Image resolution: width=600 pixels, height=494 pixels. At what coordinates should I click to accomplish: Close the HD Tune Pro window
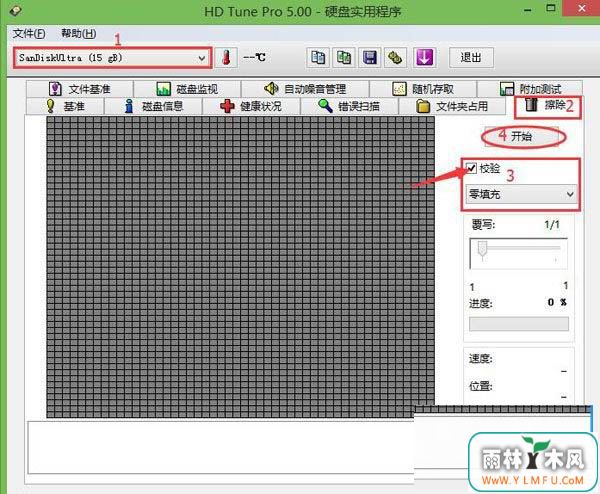point(582,8)
